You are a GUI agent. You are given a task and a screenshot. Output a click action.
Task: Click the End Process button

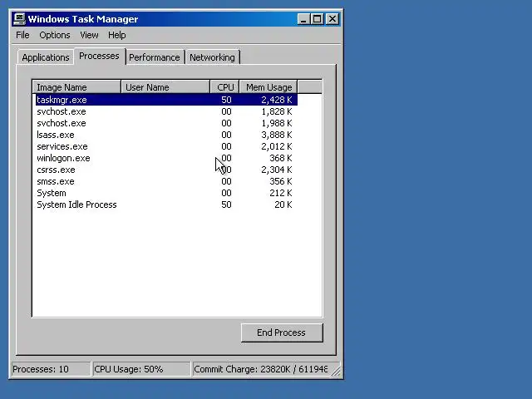[282, 332]
